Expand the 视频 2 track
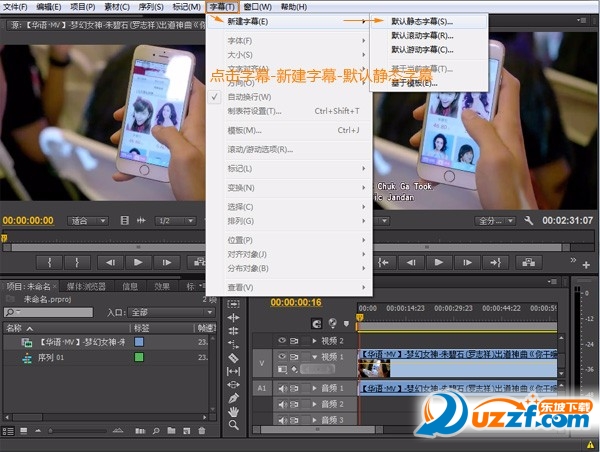600x452 pixels. tap(315, 341)
